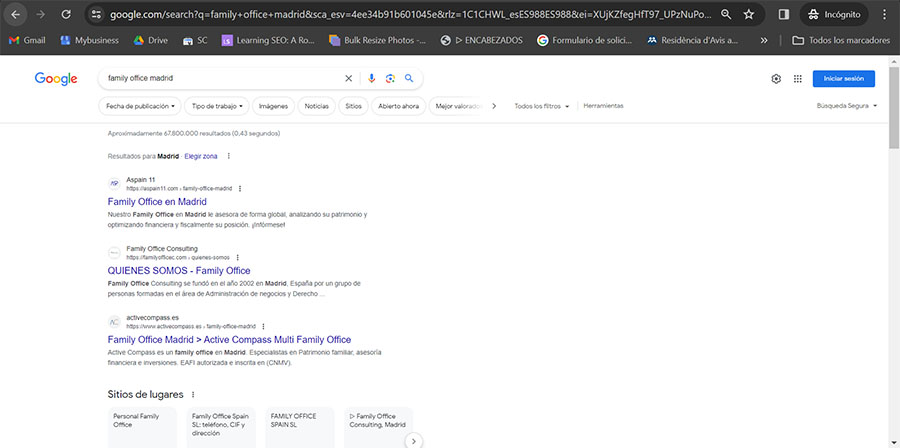Open Family Office en Madrid result
900x448 pixels.
157,202
